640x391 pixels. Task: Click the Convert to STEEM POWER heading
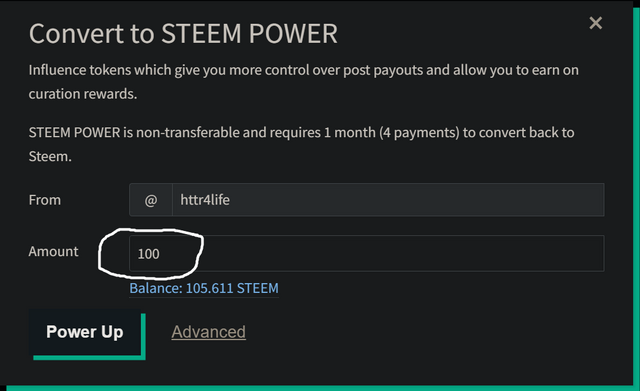click(x=183, y=33)
